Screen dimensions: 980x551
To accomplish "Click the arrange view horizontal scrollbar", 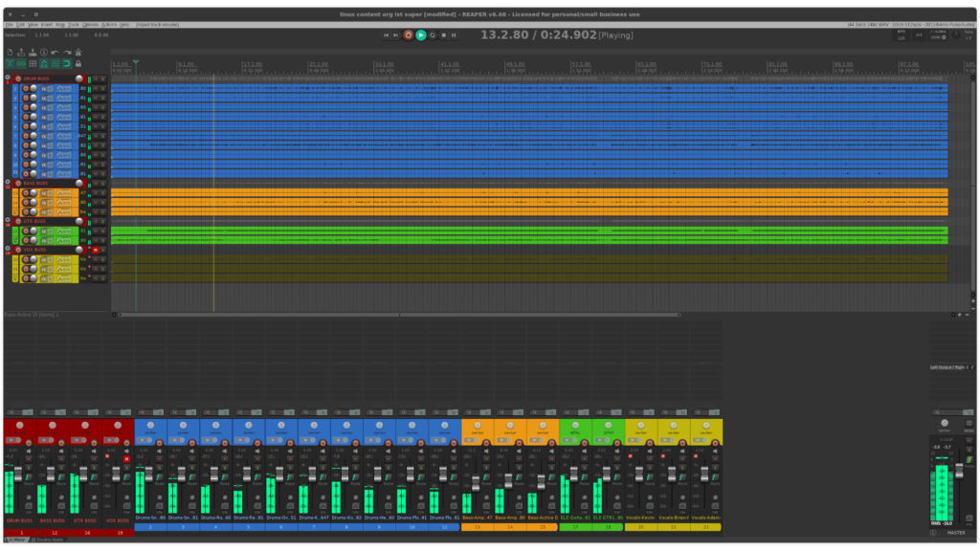I will tap(400, 314).
